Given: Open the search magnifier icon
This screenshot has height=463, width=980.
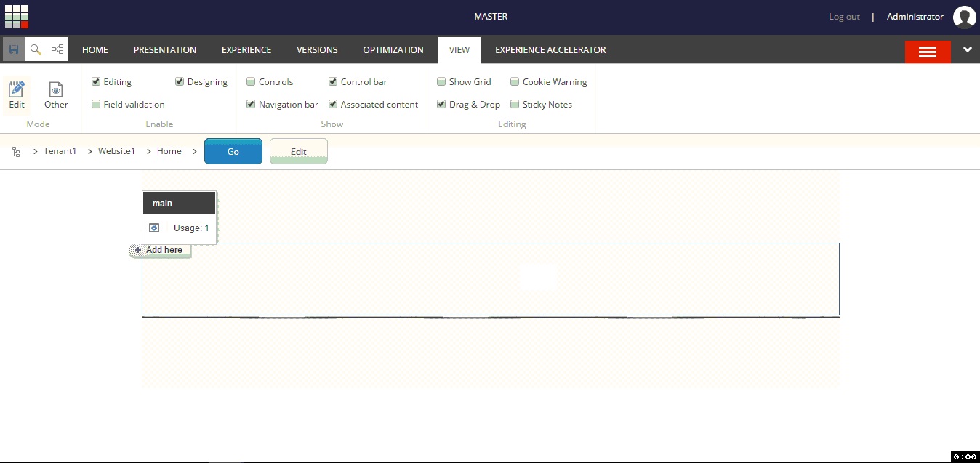Looking at the screenshot, I should 36,49.
